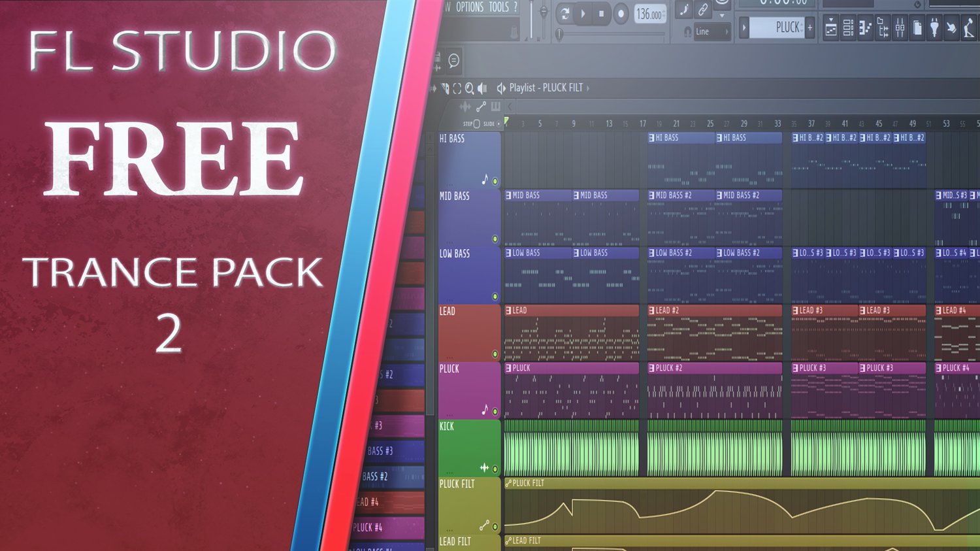Click the note icon on PLUCK track
The height and width of the screenshot is (551, 980).
(485, 409)
